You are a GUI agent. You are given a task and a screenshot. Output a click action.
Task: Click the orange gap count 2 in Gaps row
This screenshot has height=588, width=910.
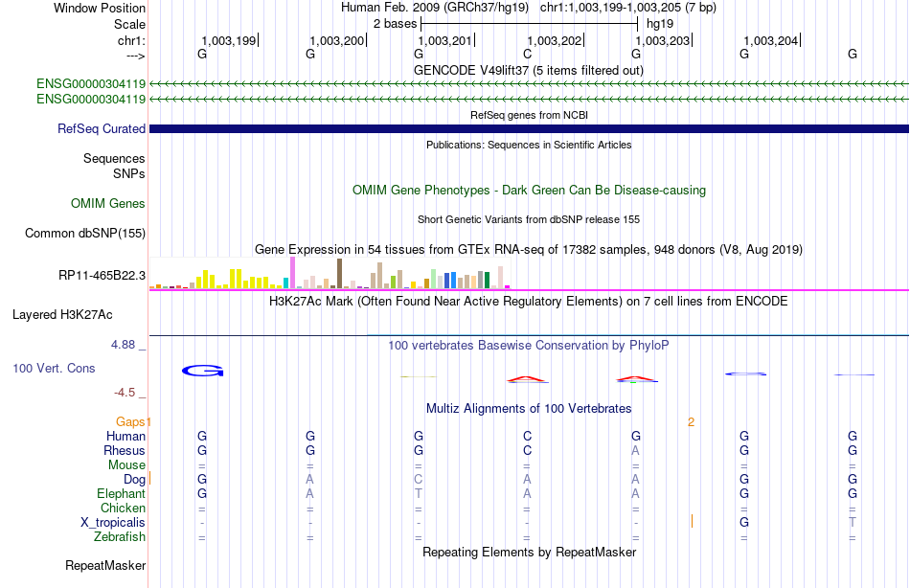[x=692, y=422]
